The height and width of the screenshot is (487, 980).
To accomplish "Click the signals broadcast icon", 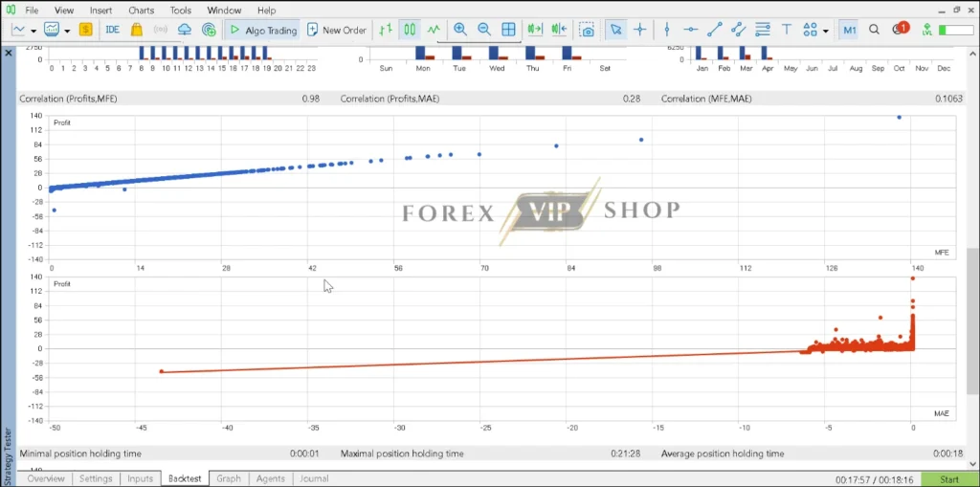I will [161, 30].
